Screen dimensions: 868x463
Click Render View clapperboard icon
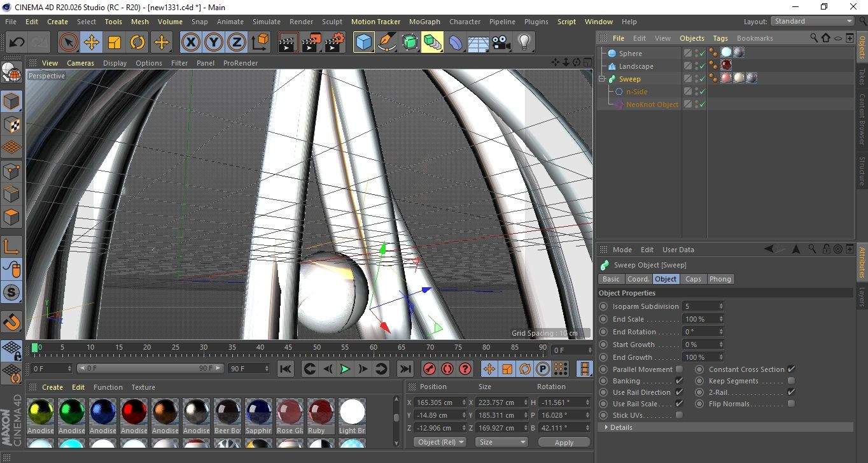(x=288, y=43)
